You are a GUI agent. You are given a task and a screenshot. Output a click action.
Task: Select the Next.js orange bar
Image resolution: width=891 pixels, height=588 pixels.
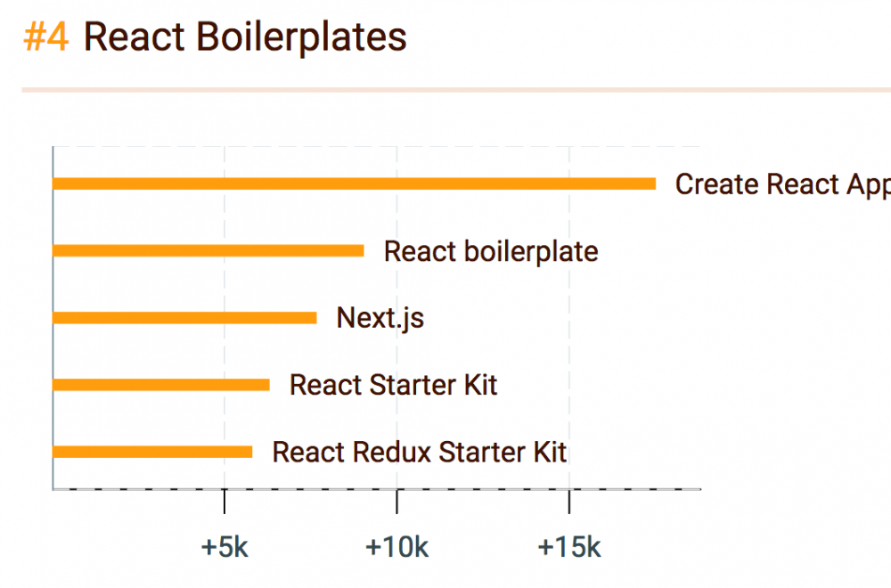(184, 318)
